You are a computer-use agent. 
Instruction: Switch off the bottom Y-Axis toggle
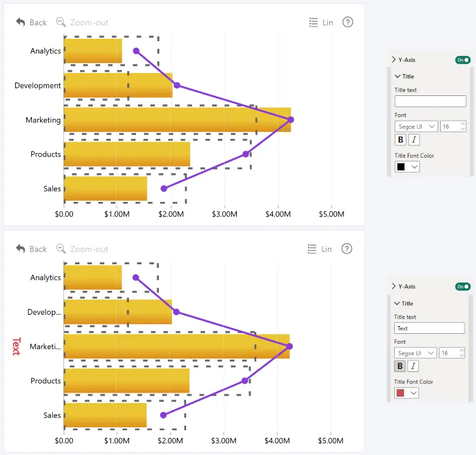coord(462,287)
